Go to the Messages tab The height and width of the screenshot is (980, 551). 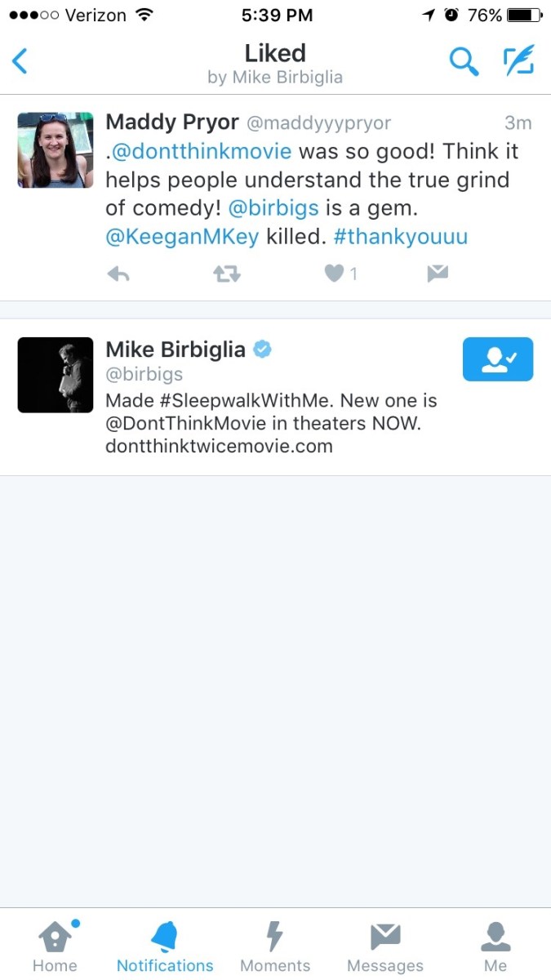point(385,947)
